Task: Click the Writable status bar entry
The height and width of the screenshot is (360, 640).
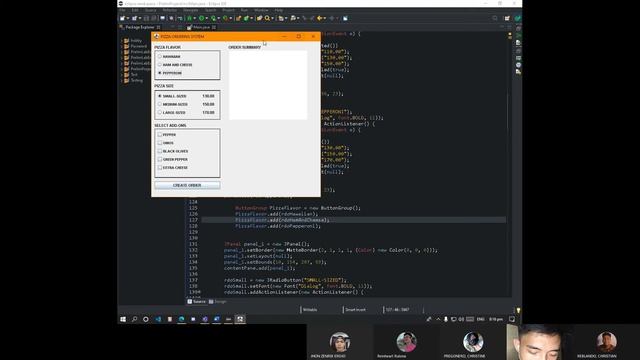Action: click(310, 310)
